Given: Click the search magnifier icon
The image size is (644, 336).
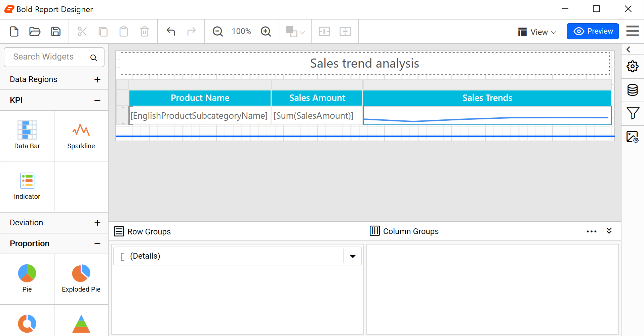Looking at the screenshot, I should (94, 58).
